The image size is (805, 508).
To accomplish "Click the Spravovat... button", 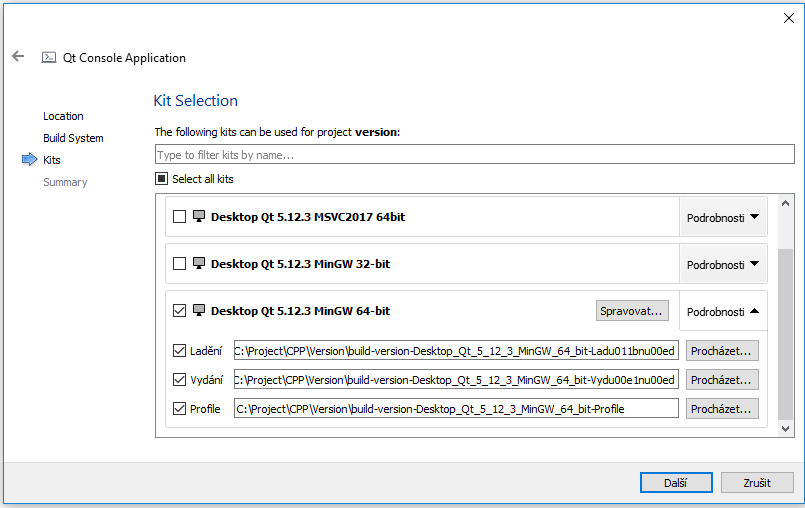I will [x=632, y=311].
